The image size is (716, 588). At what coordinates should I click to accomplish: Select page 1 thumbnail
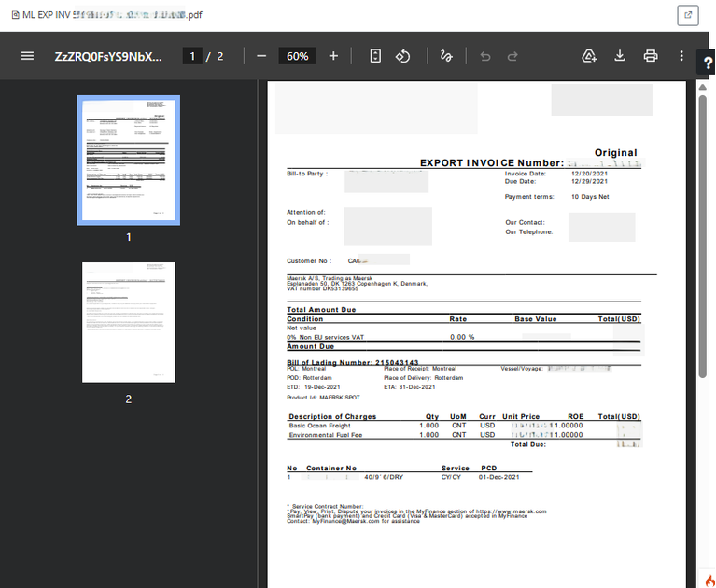click(x=129, y=161)
